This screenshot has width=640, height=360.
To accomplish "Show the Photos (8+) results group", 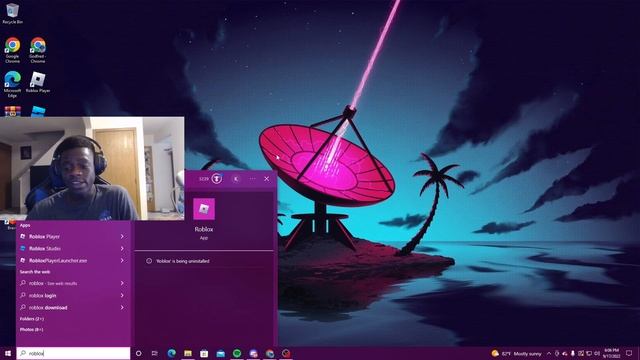I will tap(31, 329).
